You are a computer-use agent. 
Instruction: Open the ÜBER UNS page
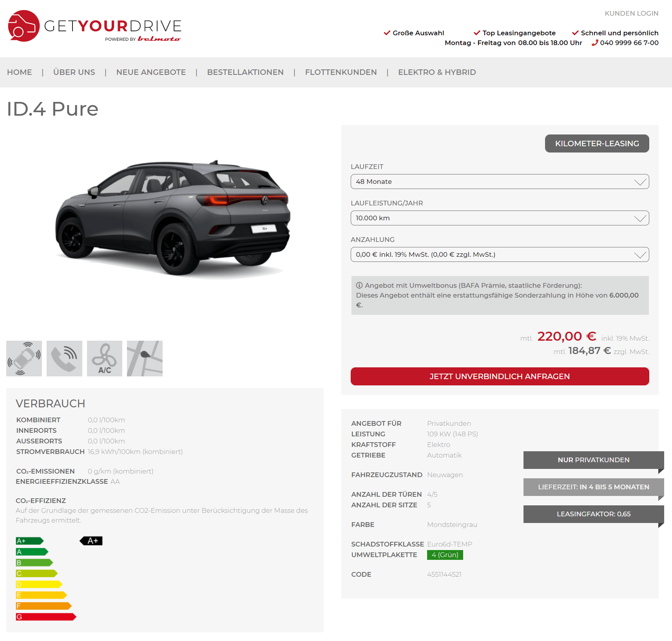tap(74, 72)
